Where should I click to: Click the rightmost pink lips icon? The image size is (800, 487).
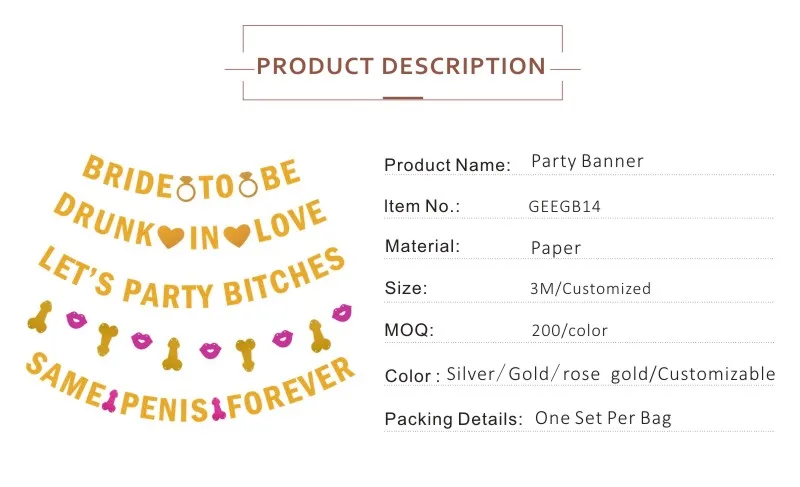(342, 313)
